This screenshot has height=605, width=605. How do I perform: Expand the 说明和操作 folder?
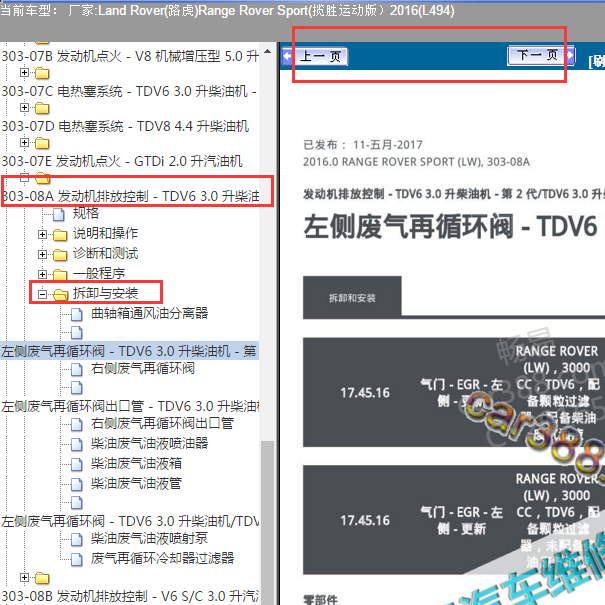tap(42, 234)
